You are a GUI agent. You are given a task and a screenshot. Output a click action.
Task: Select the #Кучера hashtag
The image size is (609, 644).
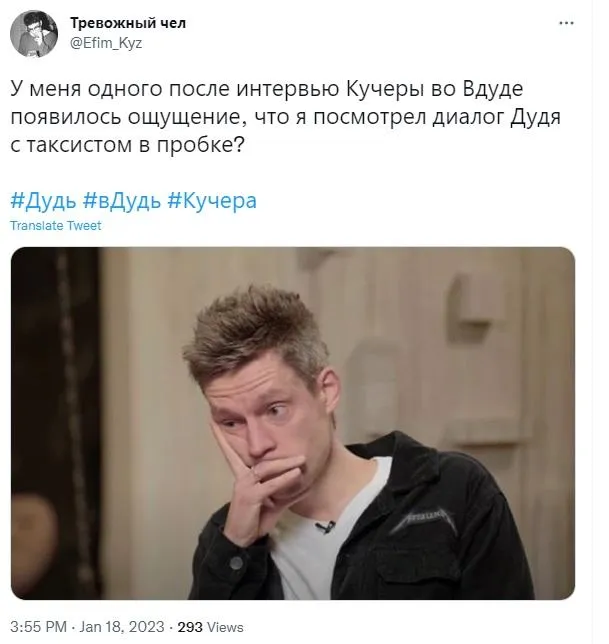(x=212, y=201)
